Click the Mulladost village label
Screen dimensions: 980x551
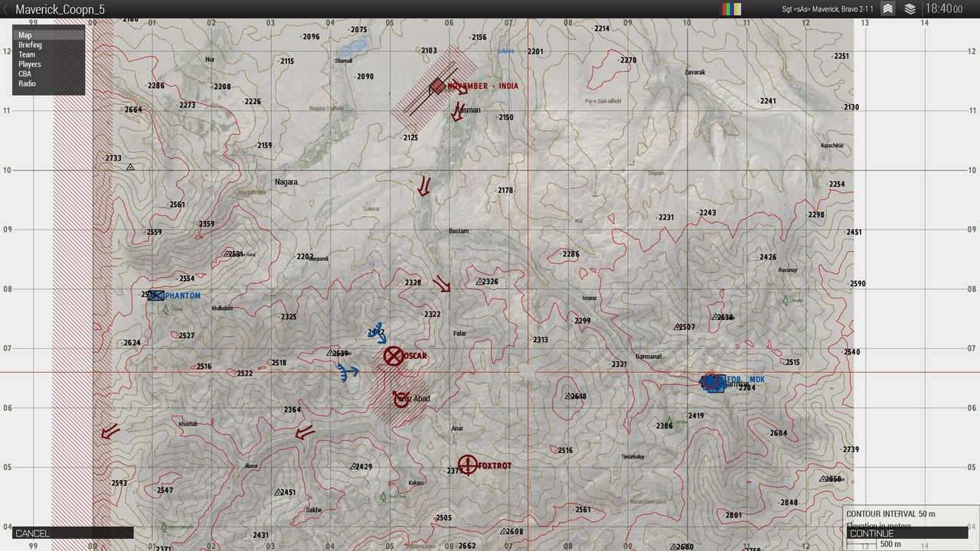222,308
